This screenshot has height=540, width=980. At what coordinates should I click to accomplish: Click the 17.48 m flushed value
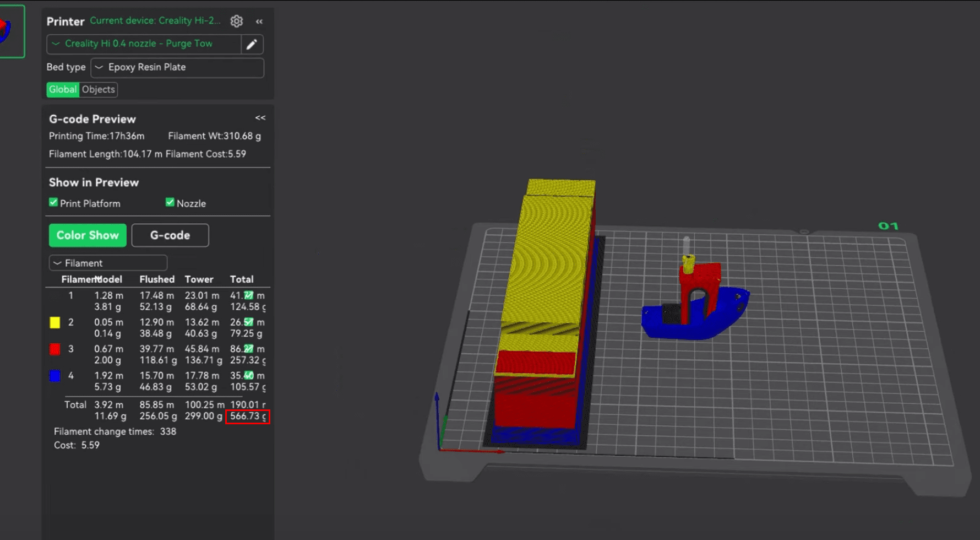[157, 296]
